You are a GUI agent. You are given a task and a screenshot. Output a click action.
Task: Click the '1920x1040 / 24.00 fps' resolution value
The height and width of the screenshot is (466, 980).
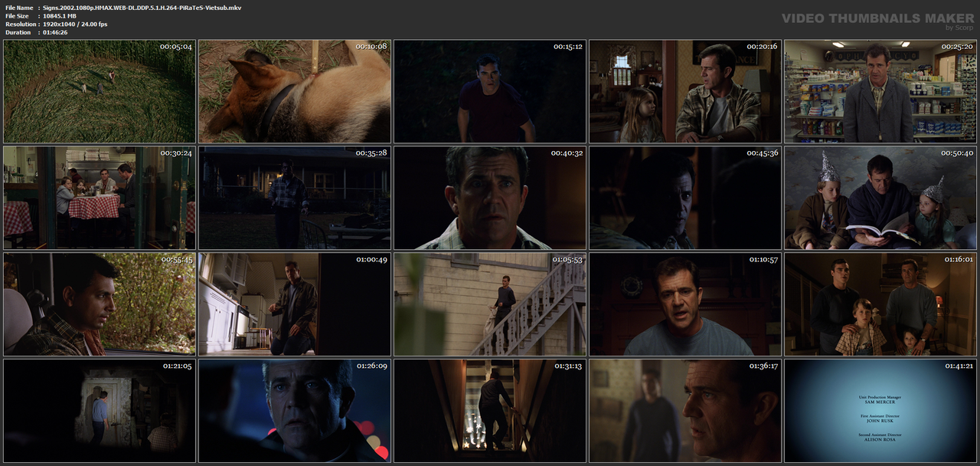(x=75, y=24)
